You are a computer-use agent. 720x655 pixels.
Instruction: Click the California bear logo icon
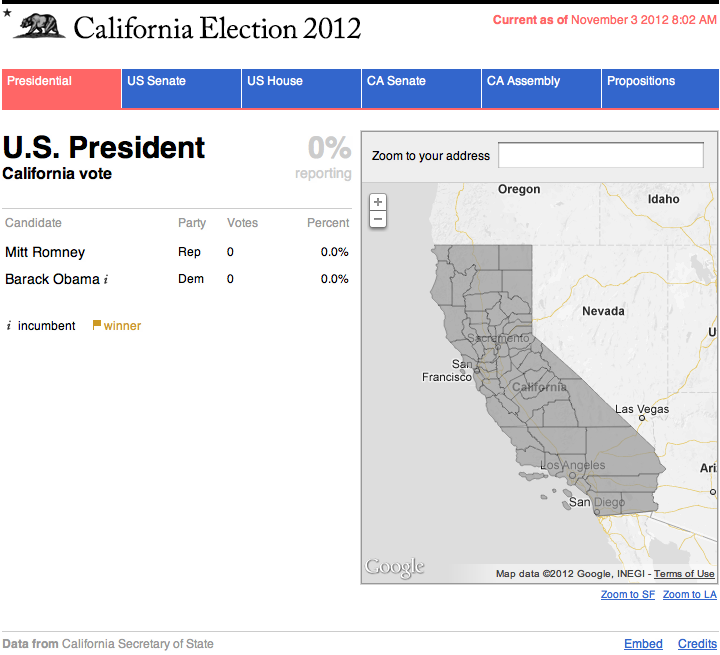(39, 26)
